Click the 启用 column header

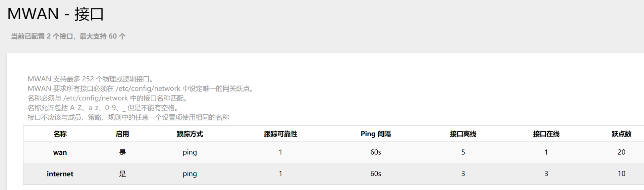coord(122,134)
